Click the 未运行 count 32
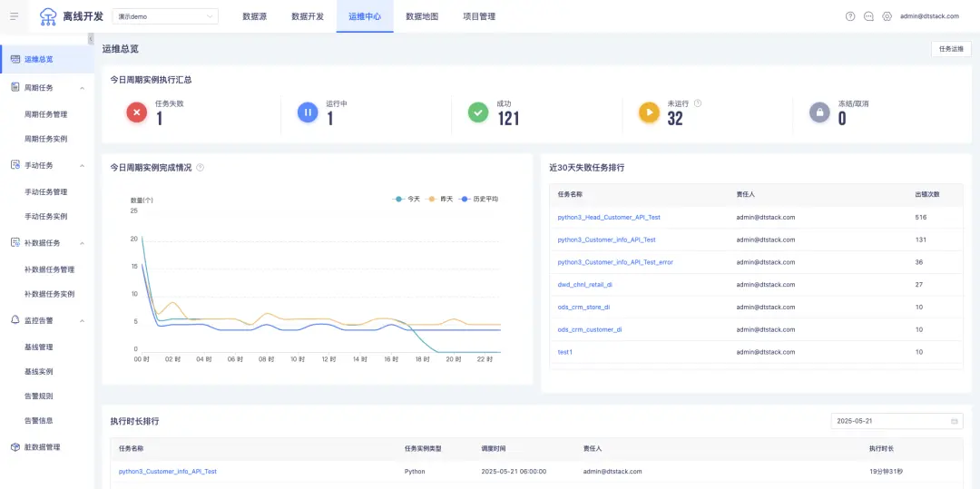Image resolution: width=980 pixels, height=489 pixels. (675, 118)
